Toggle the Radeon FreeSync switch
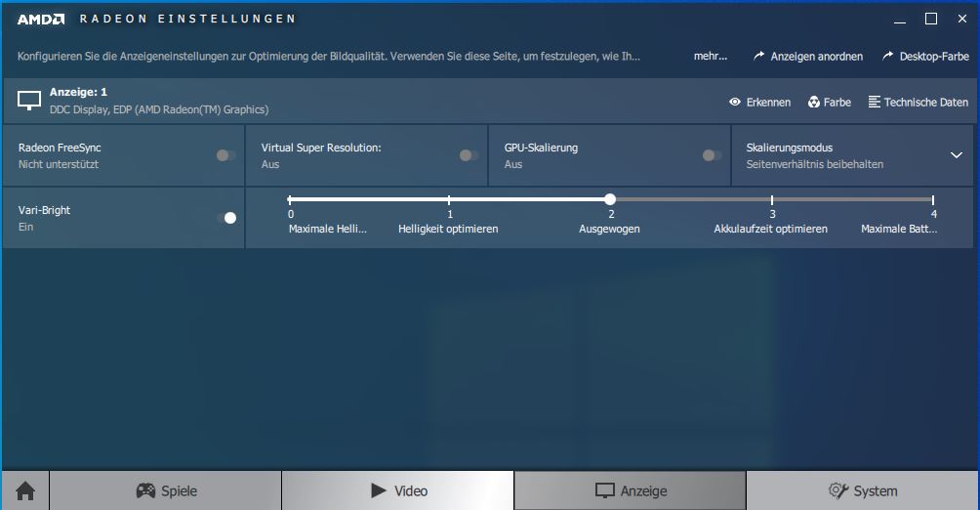 [x=225, y=155]
